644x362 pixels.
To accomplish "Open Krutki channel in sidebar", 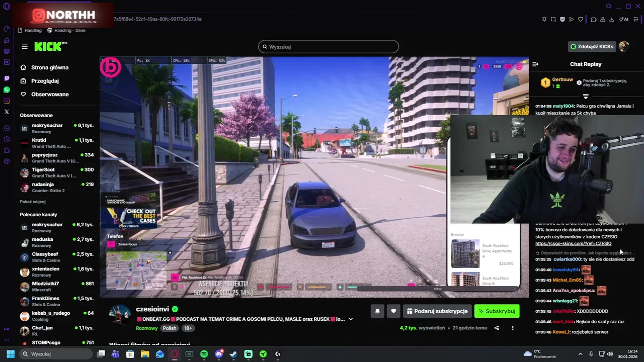I will point(57,143).
